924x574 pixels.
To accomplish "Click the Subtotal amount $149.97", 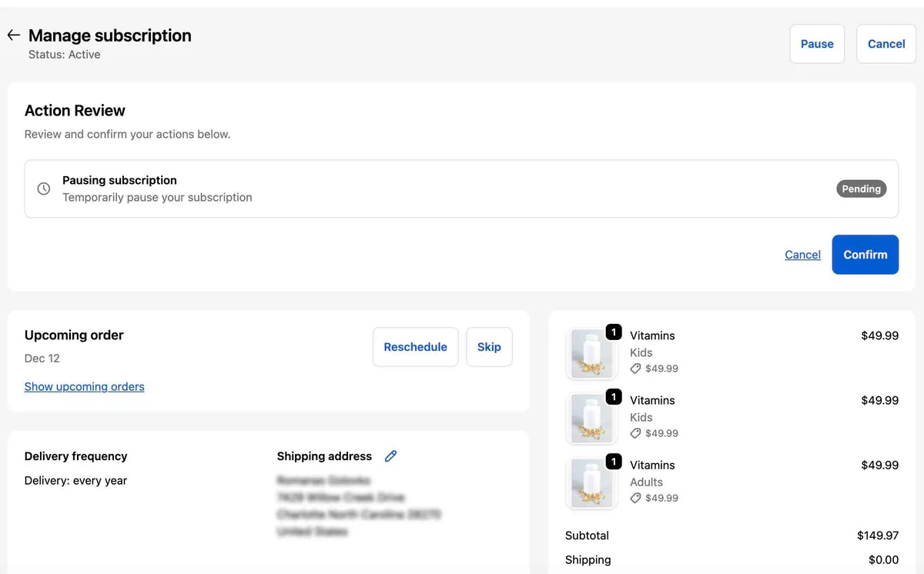I will [x=878, y=536].
